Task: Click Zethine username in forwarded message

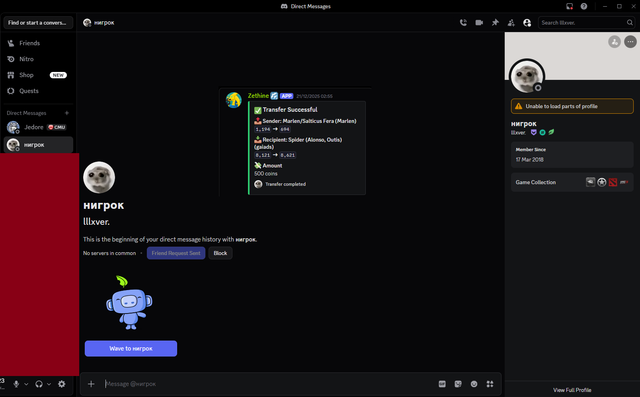Action: (x=258, y=96)
